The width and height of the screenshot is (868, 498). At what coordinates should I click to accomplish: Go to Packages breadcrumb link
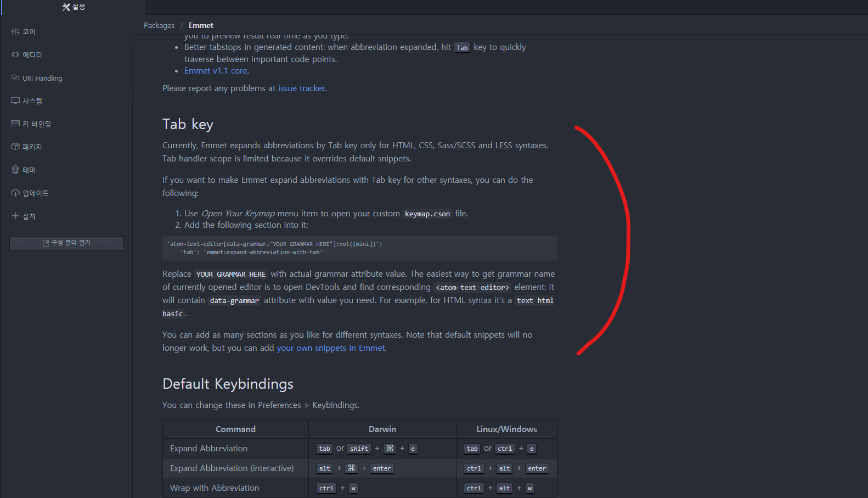(x=159, y=25)
